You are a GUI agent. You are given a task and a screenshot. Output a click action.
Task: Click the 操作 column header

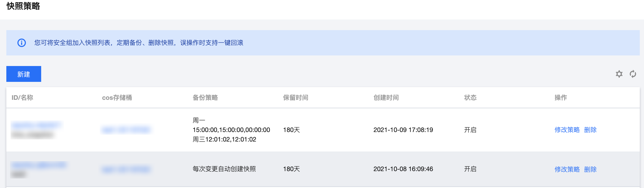point(561,98)
